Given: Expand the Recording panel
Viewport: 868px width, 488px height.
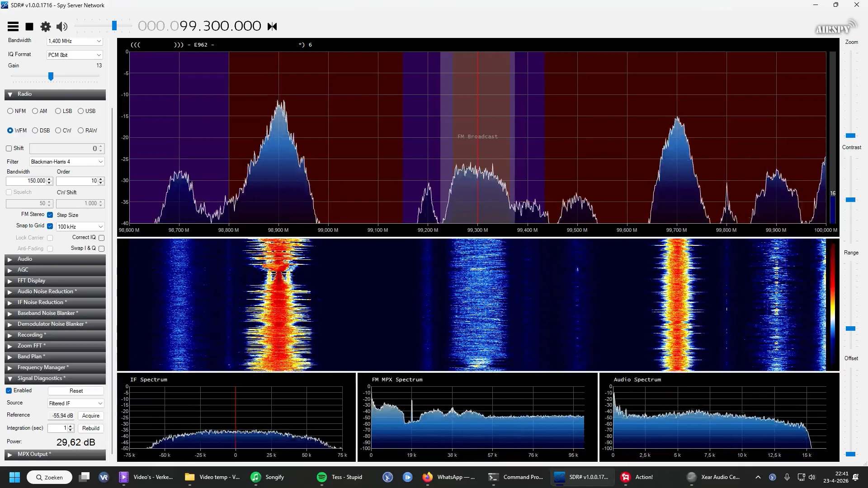Looking at the screenshot, I should click(55, 335).
